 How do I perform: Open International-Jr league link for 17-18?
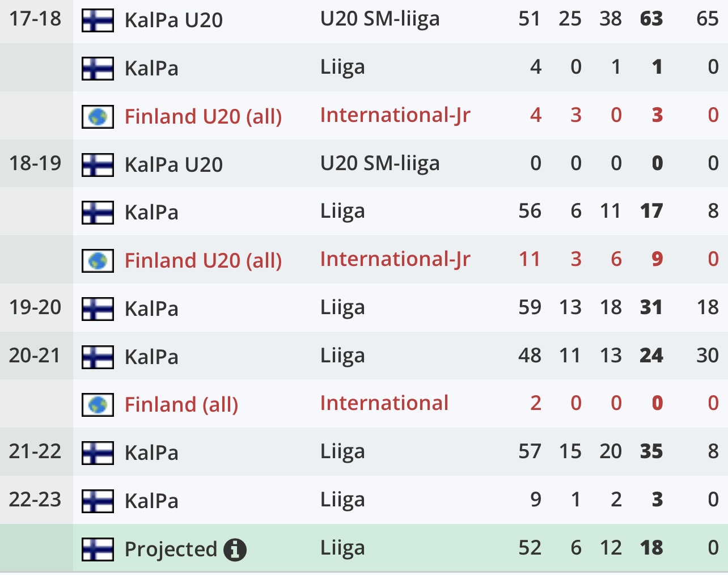(x=395, y=115)
